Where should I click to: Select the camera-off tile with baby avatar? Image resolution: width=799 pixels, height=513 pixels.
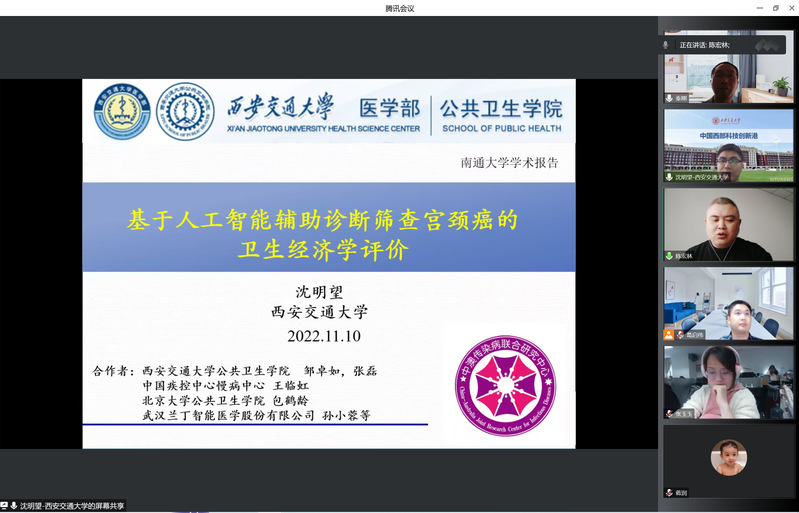pyautogui.click(x=729, y=462)
